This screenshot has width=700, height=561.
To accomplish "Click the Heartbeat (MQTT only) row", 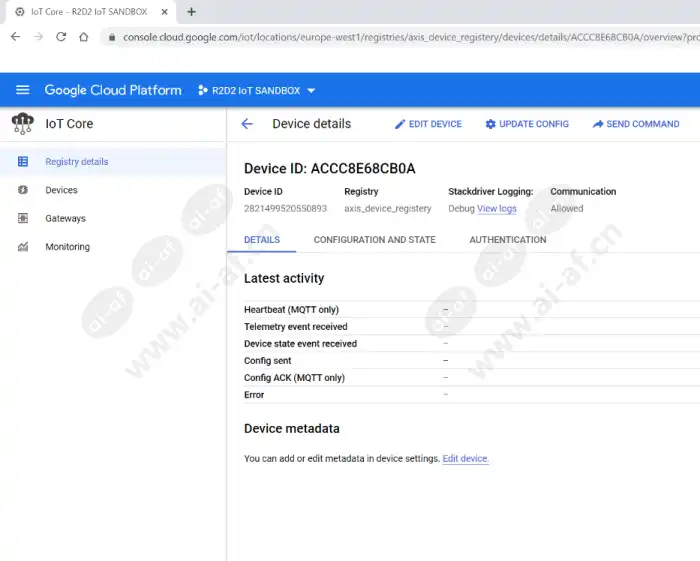I will coord(472,309).
